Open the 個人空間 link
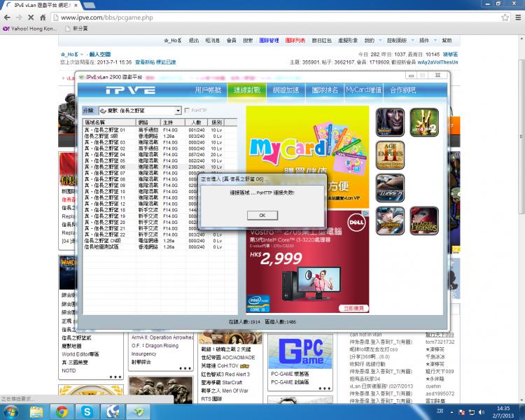 100,55
